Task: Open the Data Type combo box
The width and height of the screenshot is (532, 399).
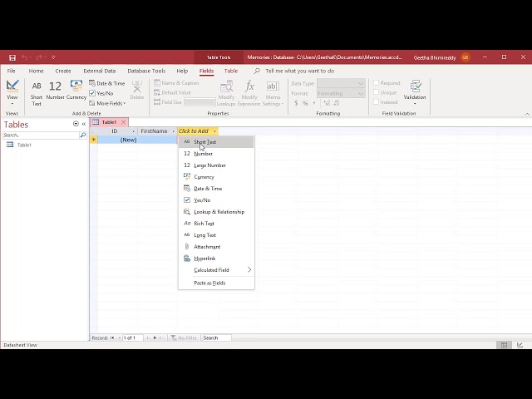Action: point(341,83)
